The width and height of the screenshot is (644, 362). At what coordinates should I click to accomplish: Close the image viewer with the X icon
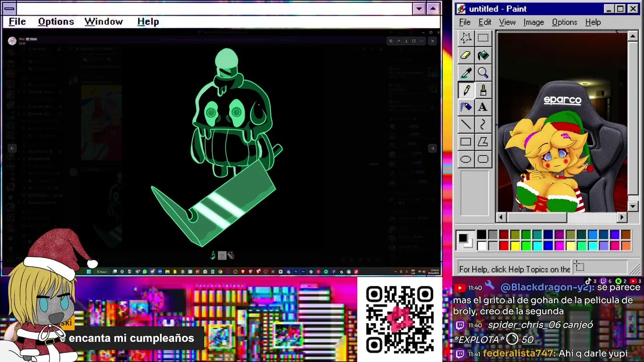tap(433, 41)
